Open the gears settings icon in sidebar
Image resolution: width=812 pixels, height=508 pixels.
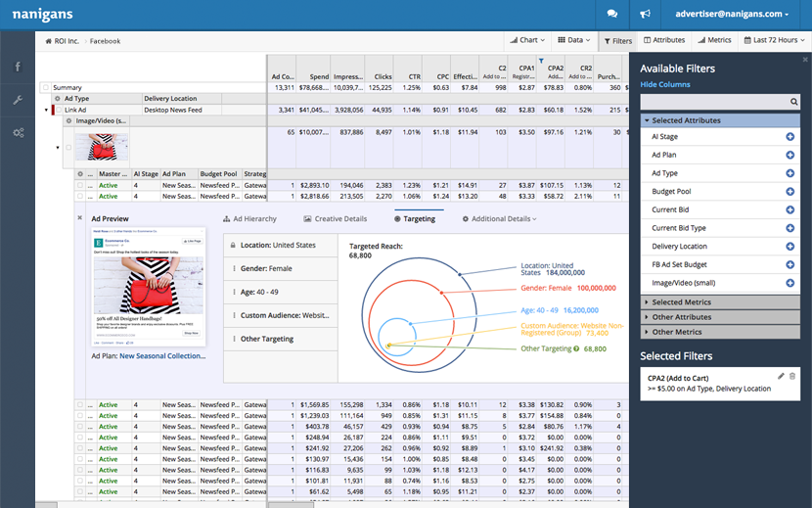pos(18,133)
